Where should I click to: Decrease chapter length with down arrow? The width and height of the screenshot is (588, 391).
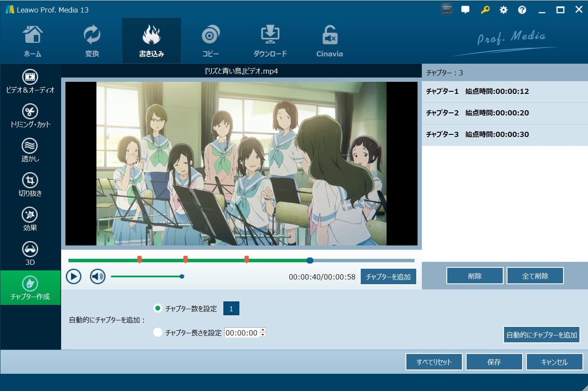pos(263,335)
